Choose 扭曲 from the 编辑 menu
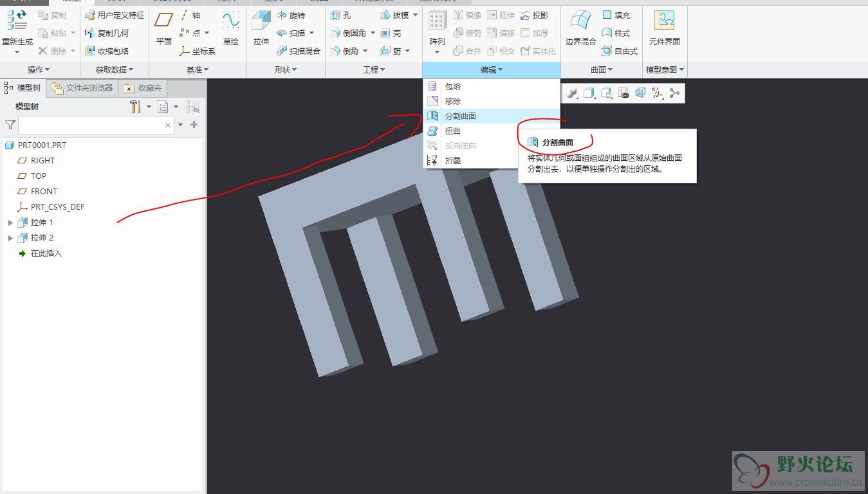 (492, 131)
